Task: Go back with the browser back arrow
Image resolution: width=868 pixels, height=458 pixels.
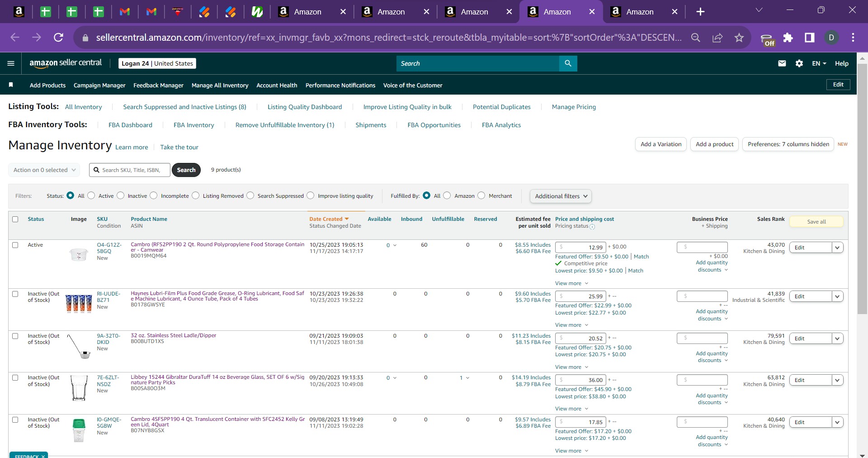Action: coord(15,38)
